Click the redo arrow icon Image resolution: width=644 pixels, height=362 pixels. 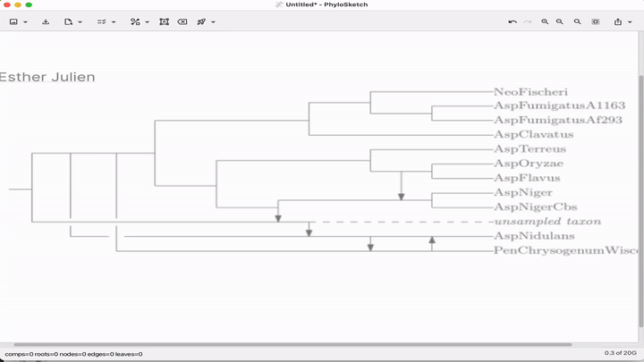click(528, 21)
